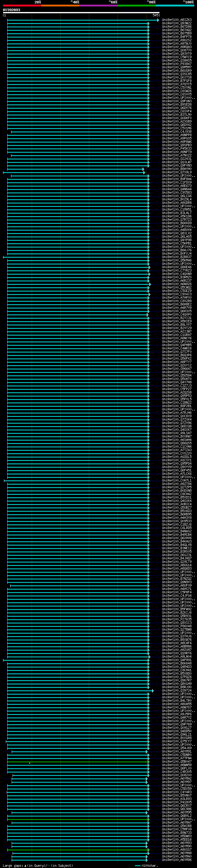Select the UniRef100_C6LRD5 label
Viewport: 197px width, 868px height.
coord(176,528)
